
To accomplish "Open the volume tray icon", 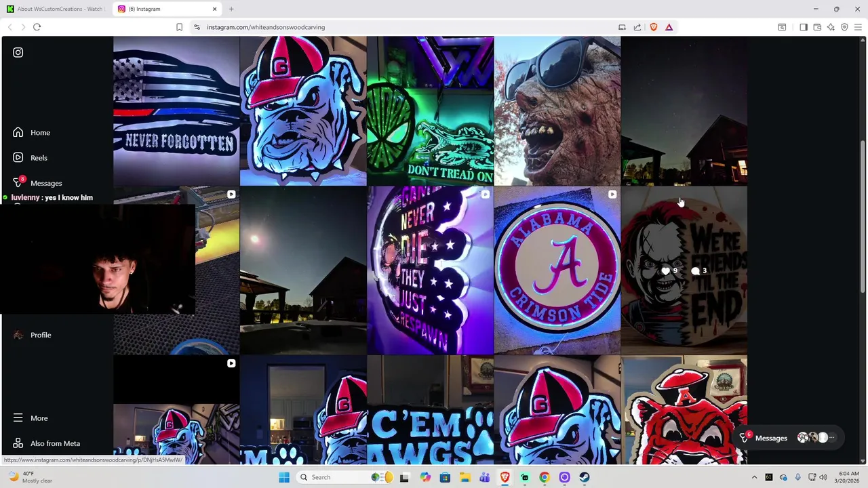I will [825, 477].
